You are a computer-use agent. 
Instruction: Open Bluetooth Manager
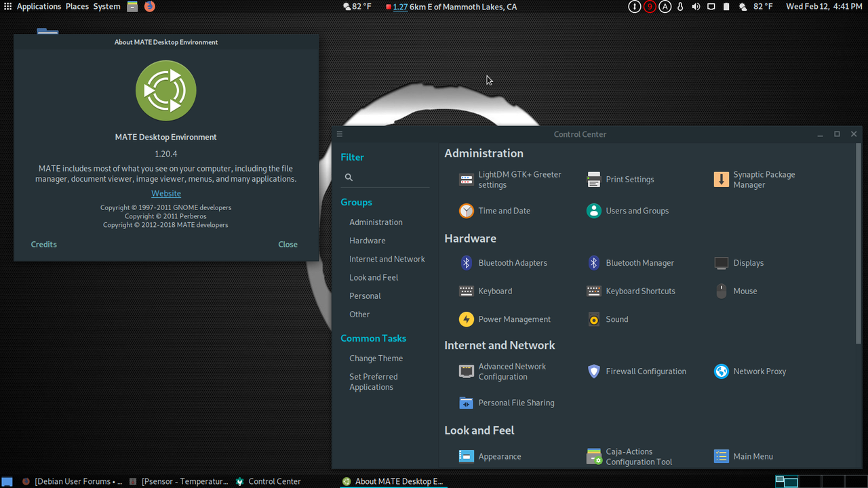pyautogui.click(x=630, y=263)
